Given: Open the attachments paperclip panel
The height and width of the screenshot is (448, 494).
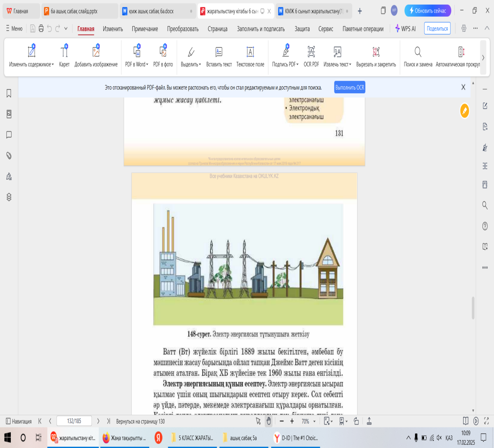Looking at the screenshot, I should pos(9,156).
